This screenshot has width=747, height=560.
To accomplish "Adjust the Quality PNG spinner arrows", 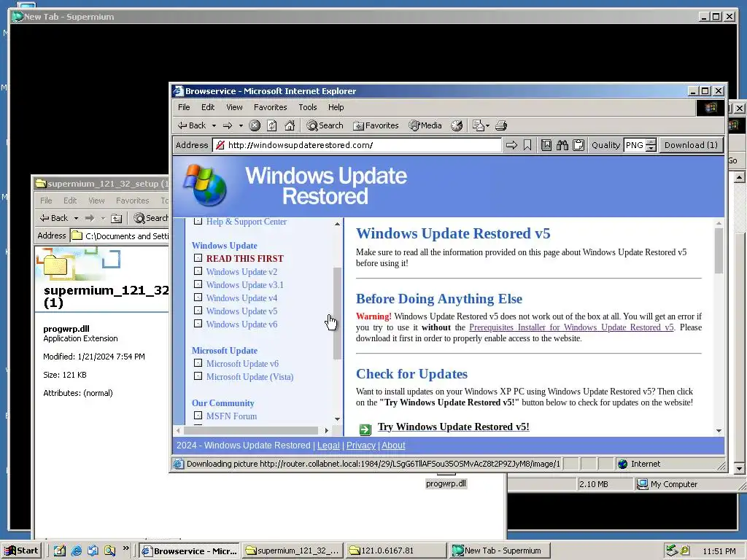I will [x=651, y=145].
